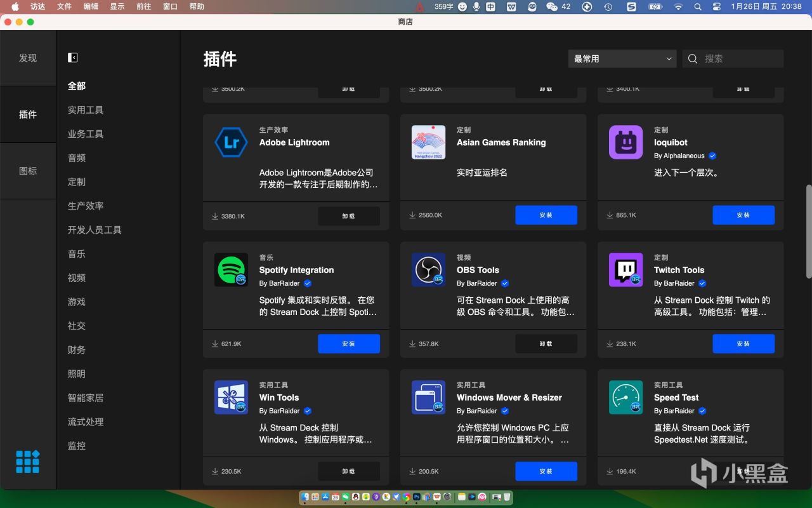Choose the 定制 category in the sidebar
This screenshot has height=508, width=812.
tap(77, 182)
